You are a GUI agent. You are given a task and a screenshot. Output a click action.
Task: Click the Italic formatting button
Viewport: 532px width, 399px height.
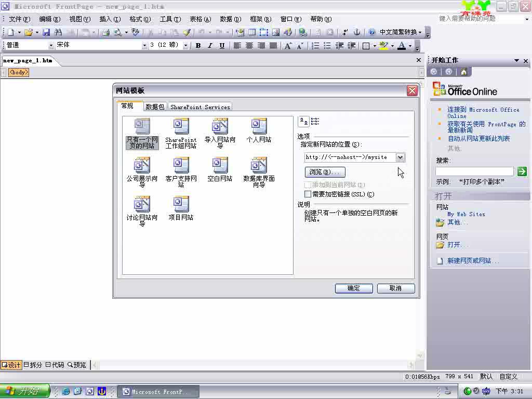[x=210, y=46]
